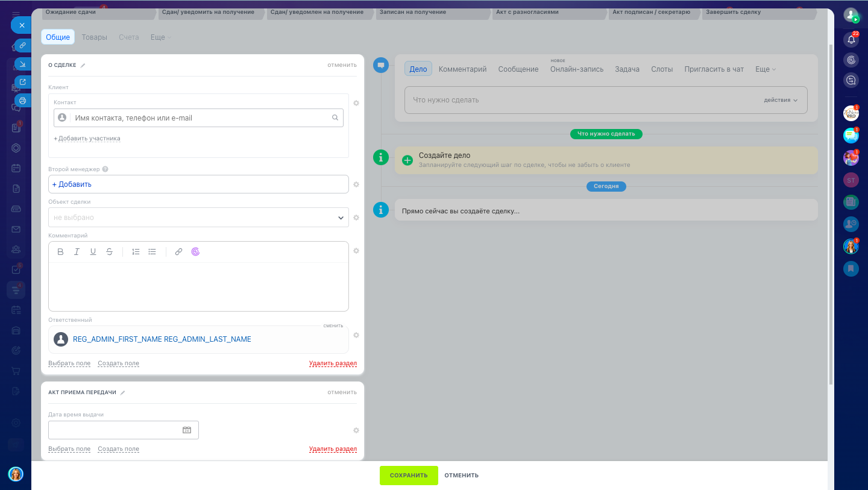Open settings gear for Дата время выдачи
This screenshot has height=490, width=868.
(356, 430)
